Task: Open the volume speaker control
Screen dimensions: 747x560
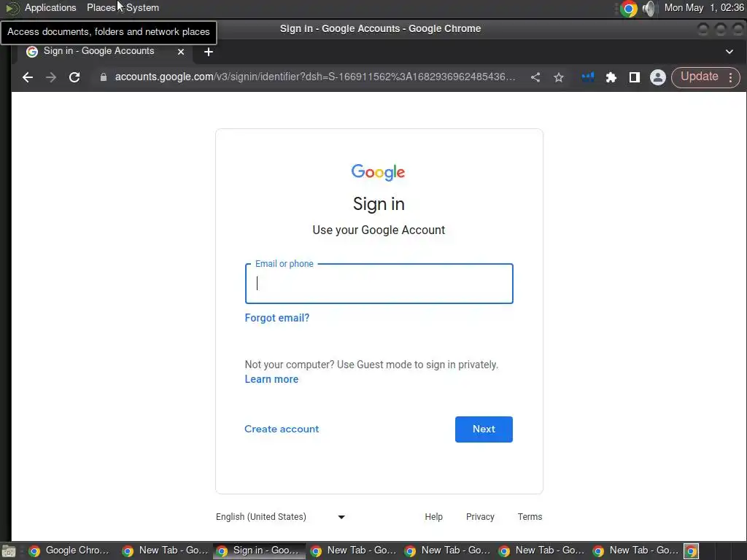Action: 649,9
